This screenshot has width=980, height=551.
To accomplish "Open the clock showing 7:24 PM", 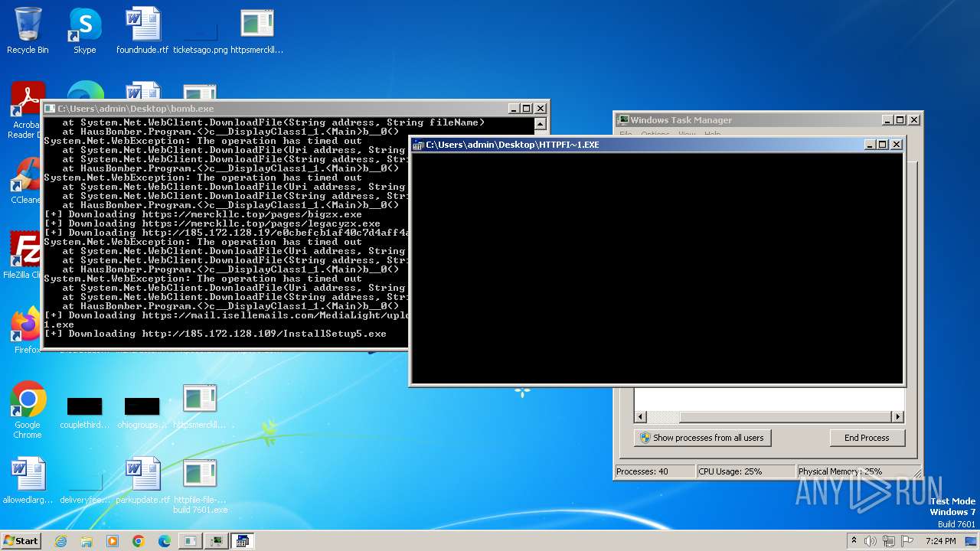I will pos(941,541).
